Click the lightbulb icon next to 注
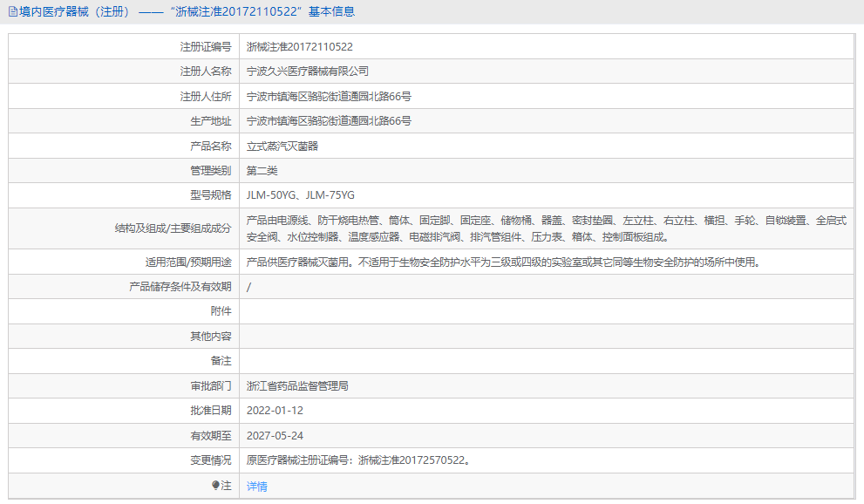This screenshot has height=504, width=864. pyautogui.click(x=215, y=486)
